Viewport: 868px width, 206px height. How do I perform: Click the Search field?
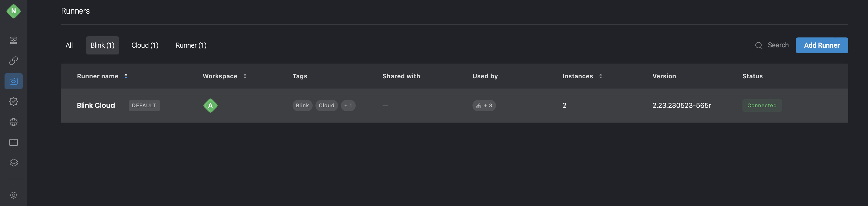pyautogui.click(x=772, y=45)
